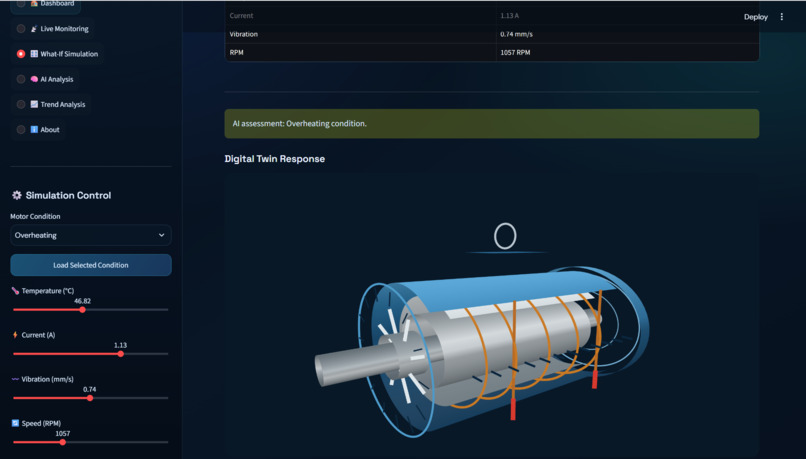806x459 pixels.
Task: Click the Digital Twin Response heading
Action: (x=274, y=159)
